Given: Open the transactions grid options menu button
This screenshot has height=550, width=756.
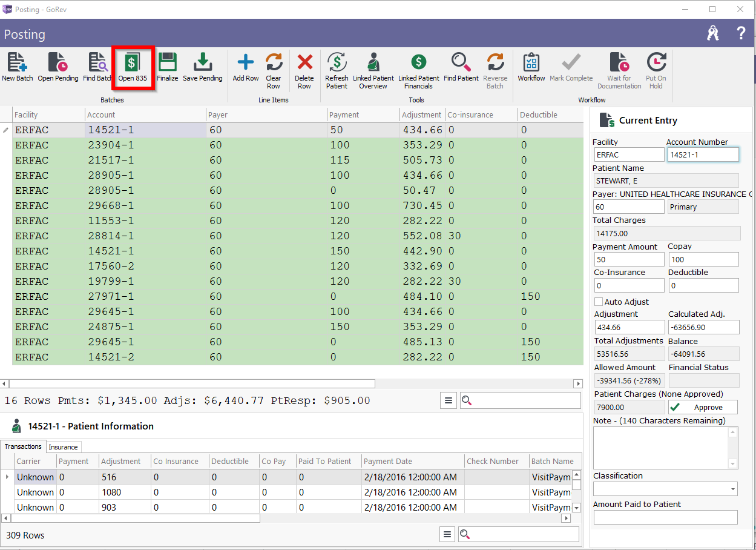Looking at the screenshot, I should [447, 534].
